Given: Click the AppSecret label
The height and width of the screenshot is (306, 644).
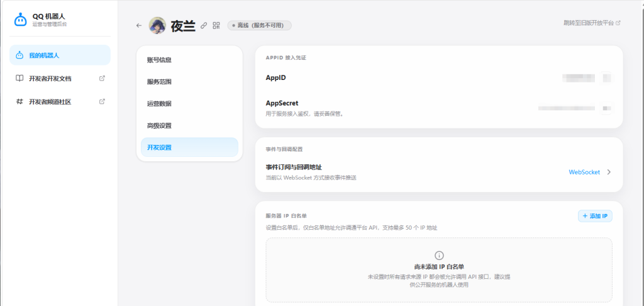Looking at the screenshot, I should [x=282, y=103].
